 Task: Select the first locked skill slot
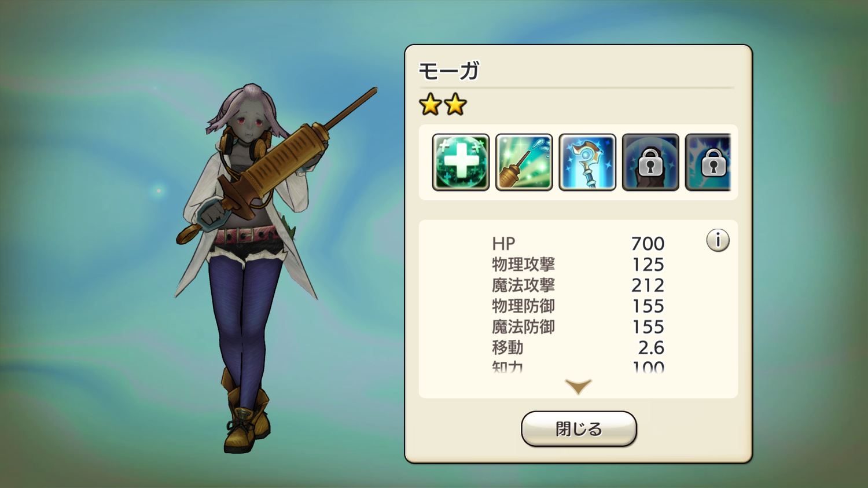click(650, 162)
